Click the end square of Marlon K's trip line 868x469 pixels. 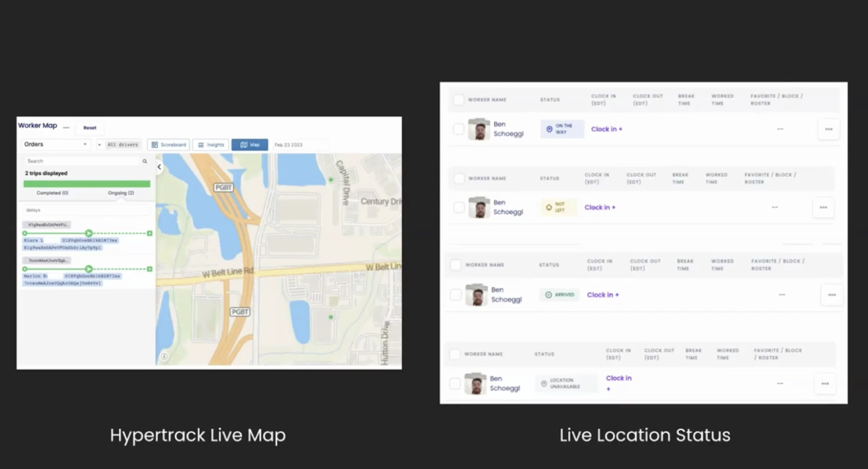(x=150, y=269)
